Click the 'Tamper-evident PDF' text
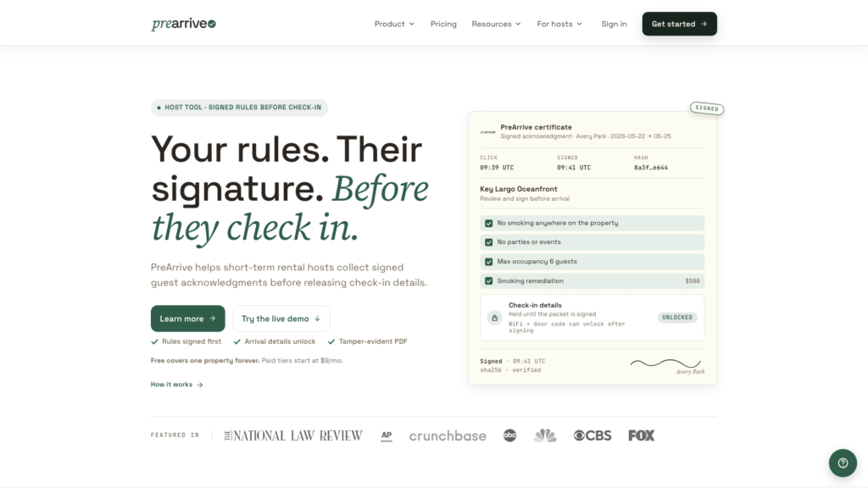The width and height of the screenshot is (868, 488). coord(373,342)
